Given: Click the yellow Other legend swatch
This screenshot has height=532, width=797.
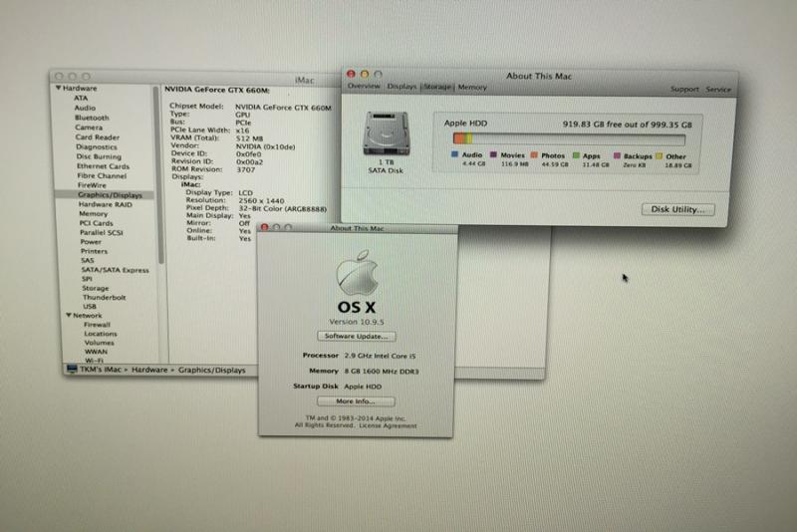Looking at the screenshot, I should coord(659,156).
